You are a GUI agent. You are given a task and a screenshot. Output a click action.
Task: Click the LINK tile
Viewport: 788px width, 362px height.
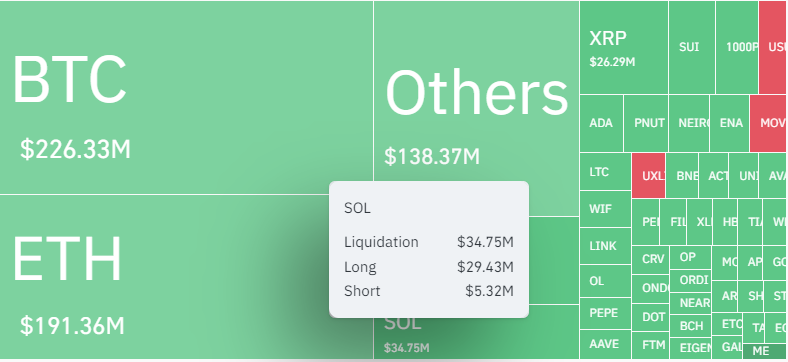tap(605, 246)
